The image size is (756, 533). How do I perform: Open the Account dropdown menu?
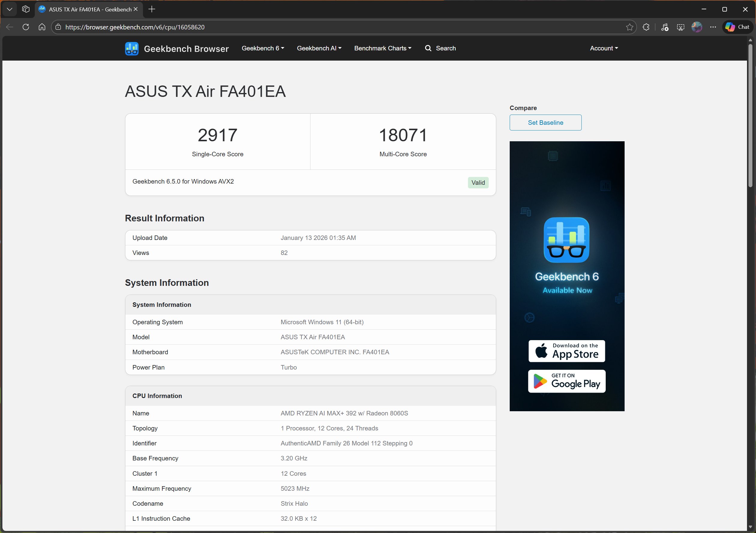(x=603, y=48)
